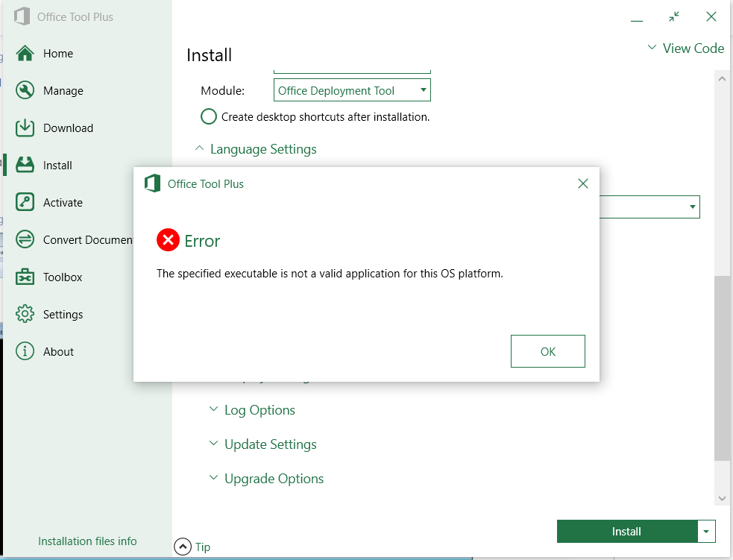This screenshot has height=560, width=733.
Task: Expand the Update Settings section
Action: 263,444
